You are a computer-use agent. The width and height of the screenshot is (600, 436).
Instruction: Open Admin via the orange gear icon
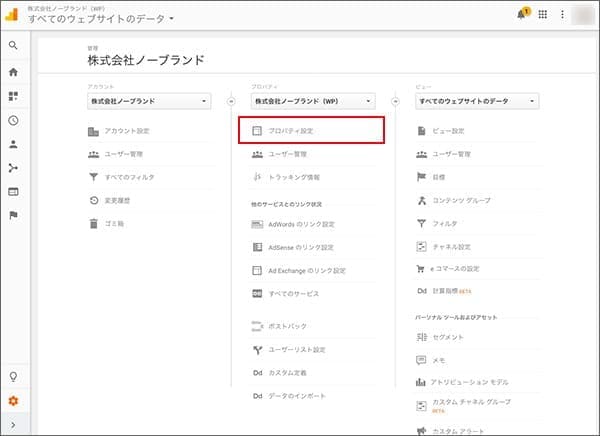click(13, 401)
